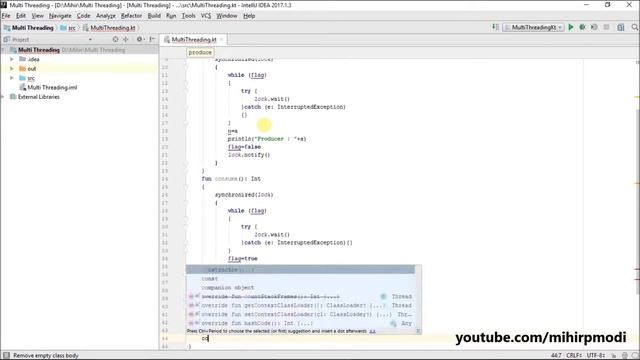
Task: Click Multi Threading breadcrumb in navigation bar
Action: (29, 28)
